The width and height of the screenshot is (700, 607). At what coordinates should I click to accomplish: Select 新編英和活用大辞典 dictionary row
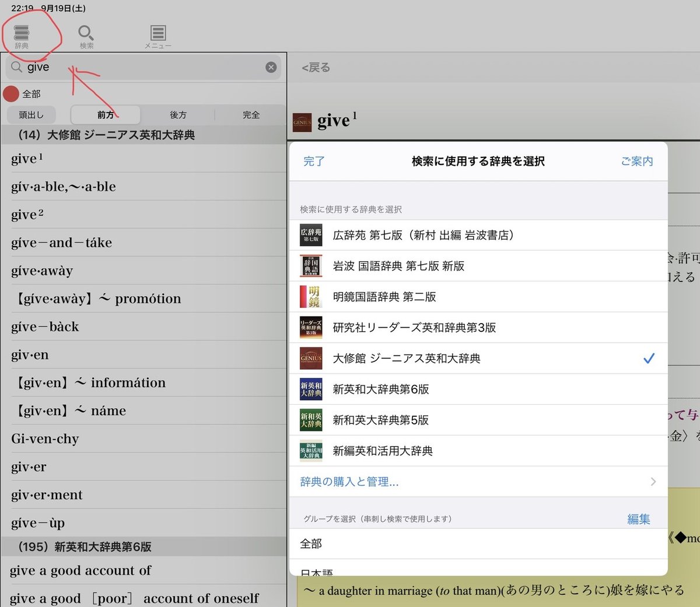click(x=478, y=451)
